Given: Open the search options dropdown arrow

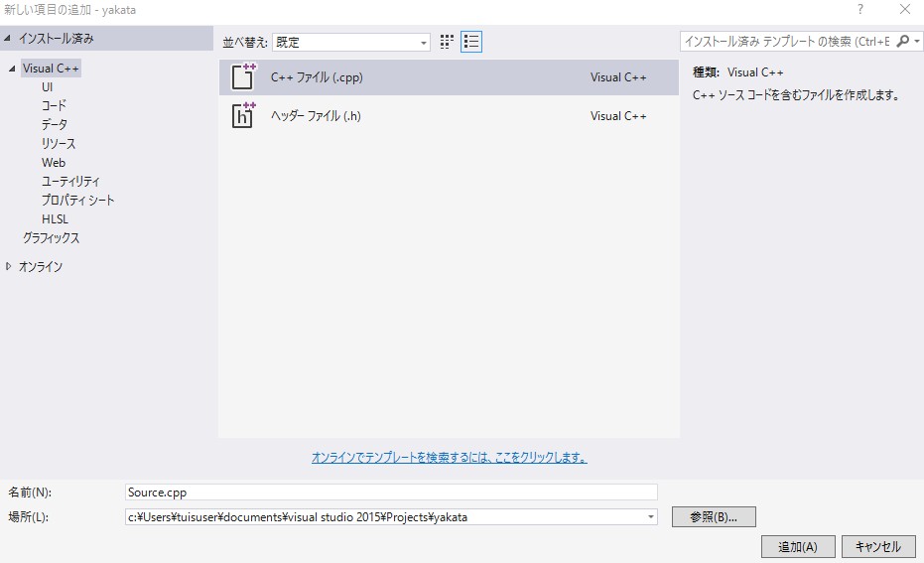Looking at the screenshot, I should point(916,42).
